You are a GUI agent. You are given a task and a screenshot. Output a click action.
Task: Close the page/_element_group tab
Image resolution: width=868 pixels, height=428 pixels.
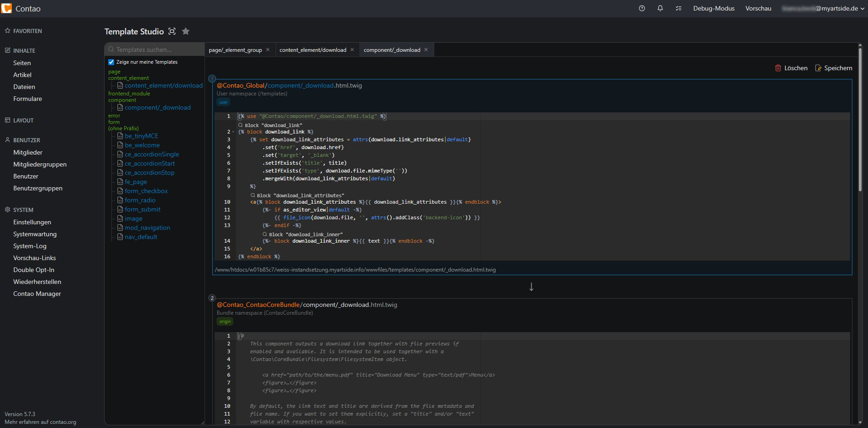268,50
